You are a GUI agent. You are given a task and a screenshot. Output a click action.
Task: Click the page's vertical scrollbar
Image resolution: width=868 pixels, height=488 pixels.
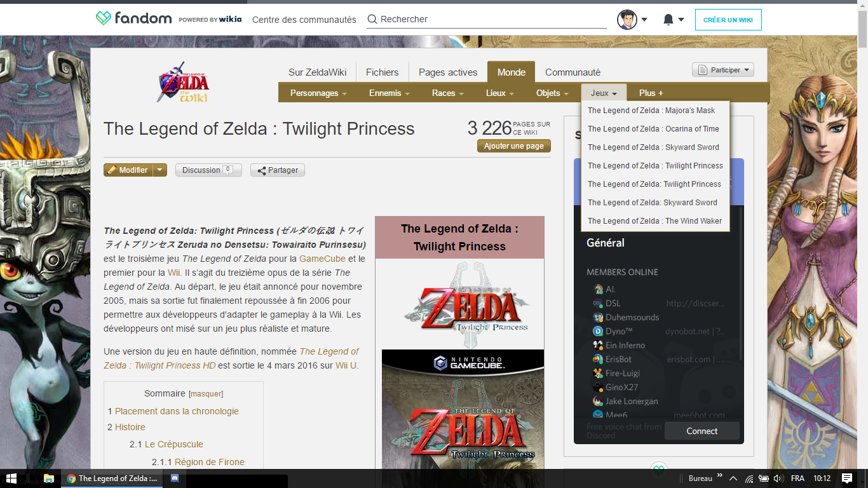pos(862,191)
